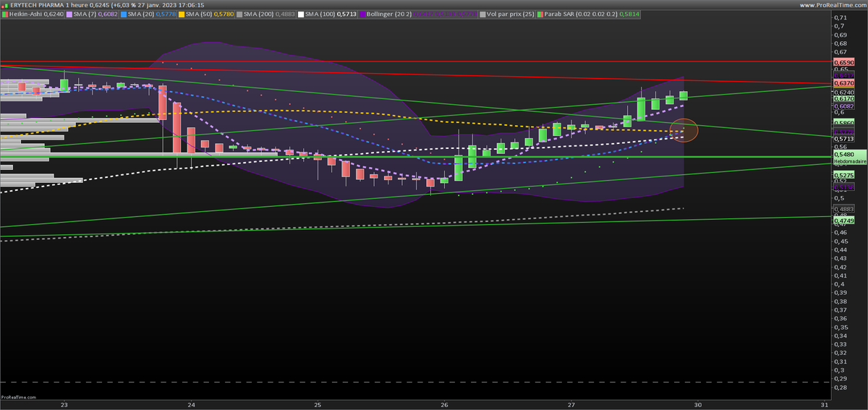Click the 0,71 level on price scale
This screenshot has width=868, height=410.
839,17
